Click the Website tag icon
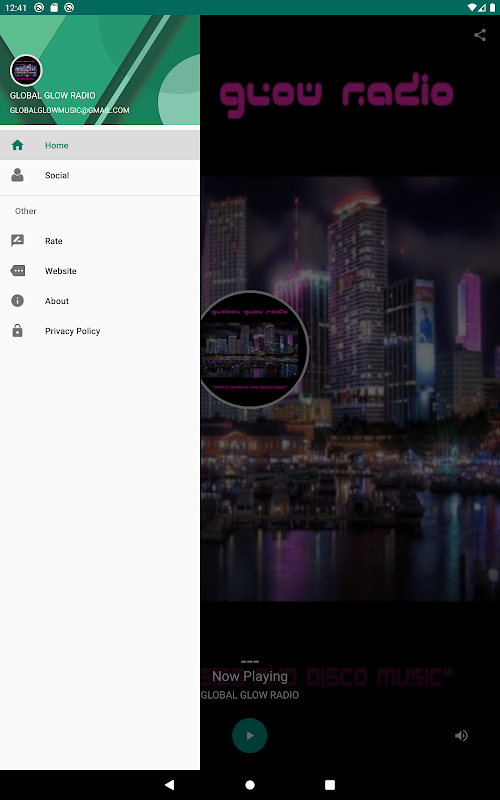 click(x=17, y=271)
